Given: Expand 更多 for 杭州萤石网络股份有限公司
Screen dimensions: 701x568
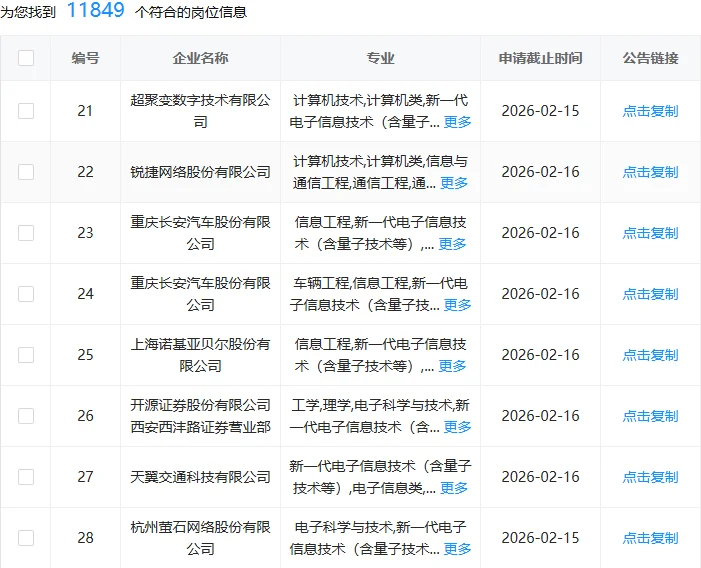Looking at the screenshot, I should click(x=457, y=549).
